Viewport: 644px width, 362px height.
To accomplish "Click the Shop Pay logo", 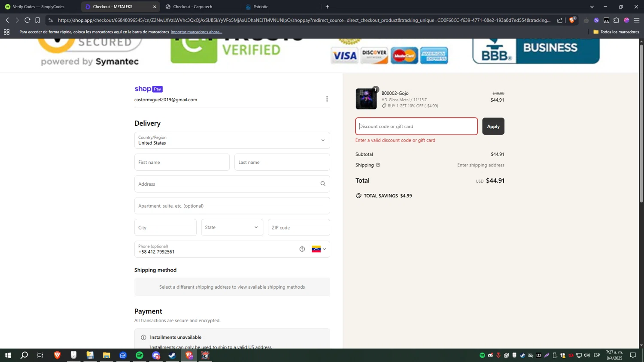I will click(x=149, y=89).
